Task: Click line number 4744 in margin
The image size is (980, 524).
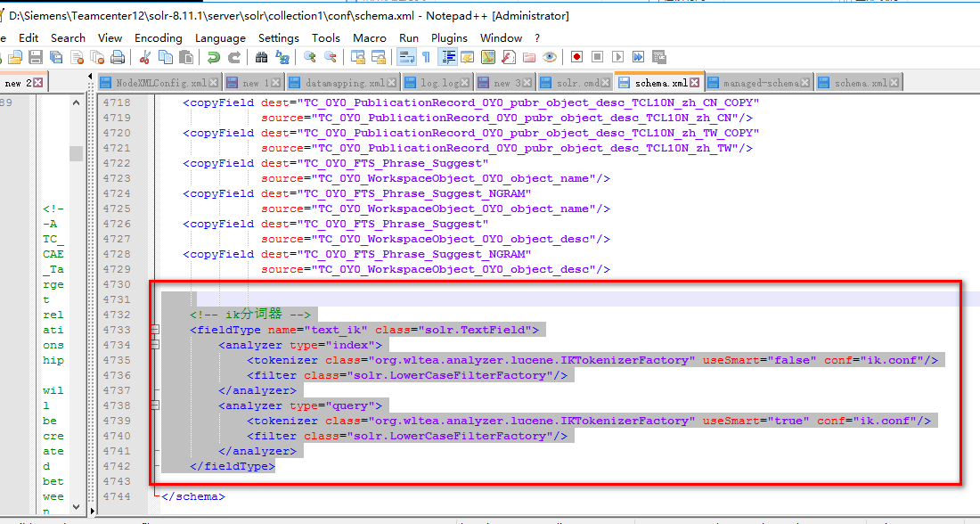Action: pos(118,496)
